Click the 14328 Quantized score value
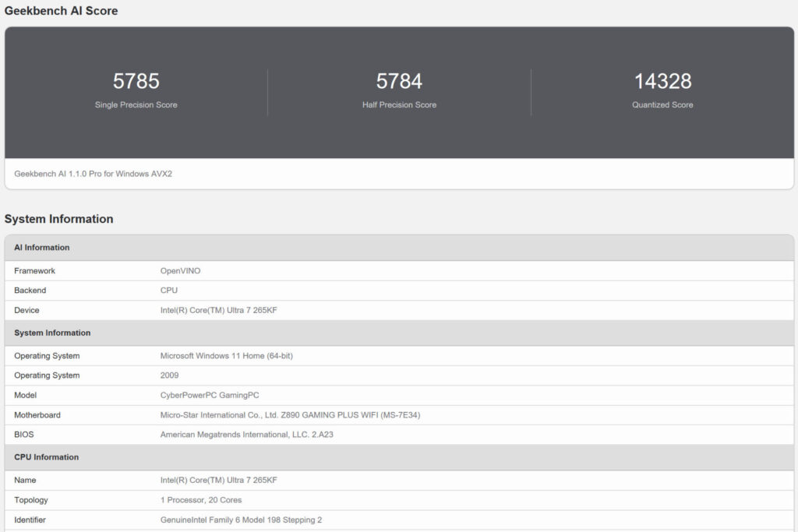 pos(662,81)
